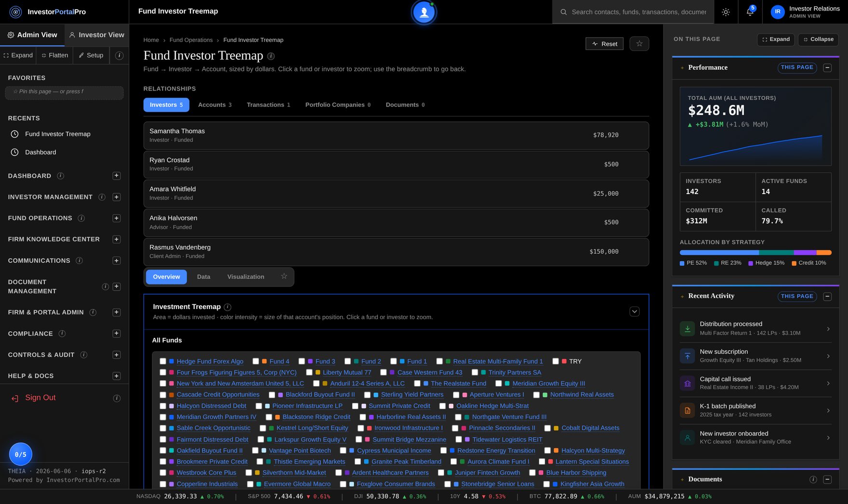This screenshot has width=848, height=504.
Task: Click the 0/5 progress badge
Action: (21, 454)
